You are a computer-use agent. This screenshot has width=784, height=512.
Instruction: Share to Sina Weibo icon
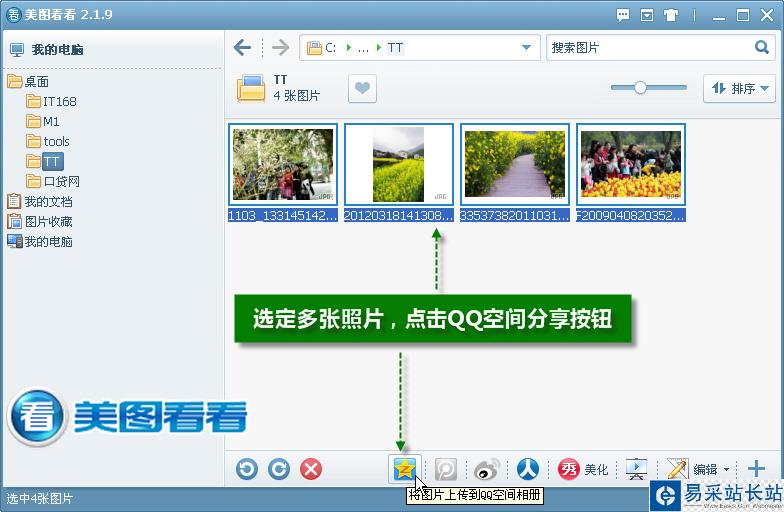(486, 470)
